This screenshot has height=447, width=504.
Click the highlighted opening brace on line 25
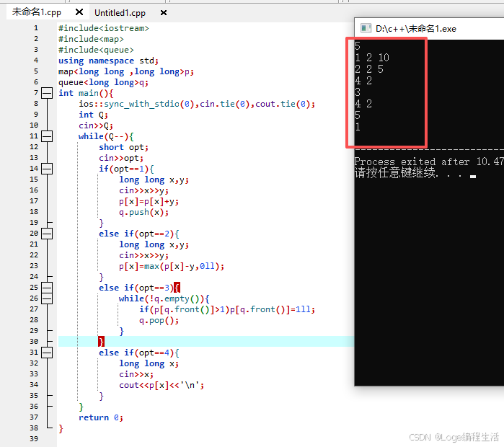[177, 288]
